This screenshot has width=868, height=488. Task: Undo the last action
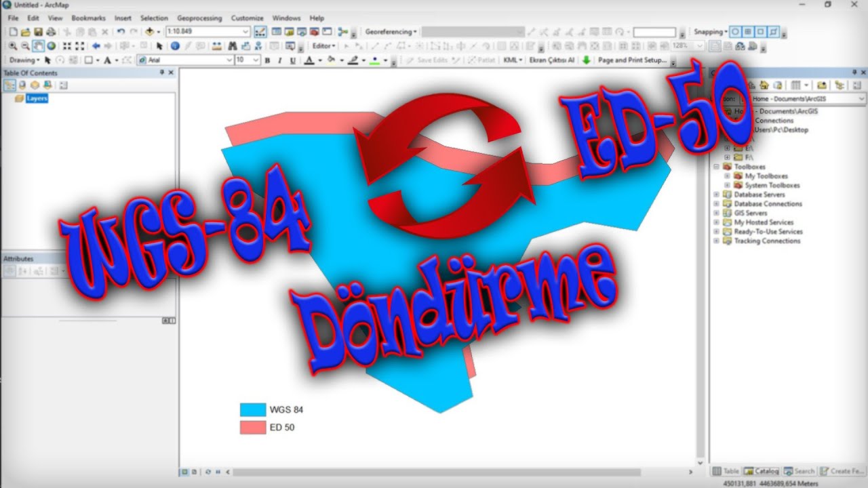(x=120, y=32)
